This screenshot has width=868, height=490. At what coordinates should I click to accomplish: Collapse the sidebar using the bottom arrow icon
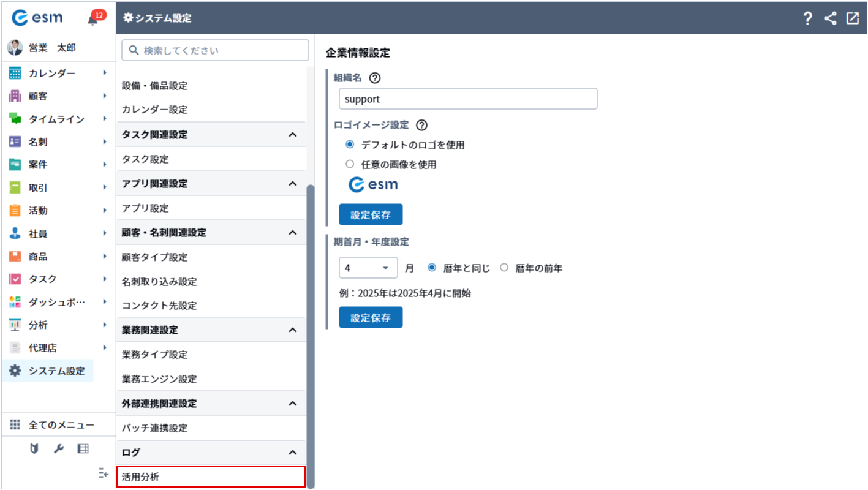pos(104,473)
